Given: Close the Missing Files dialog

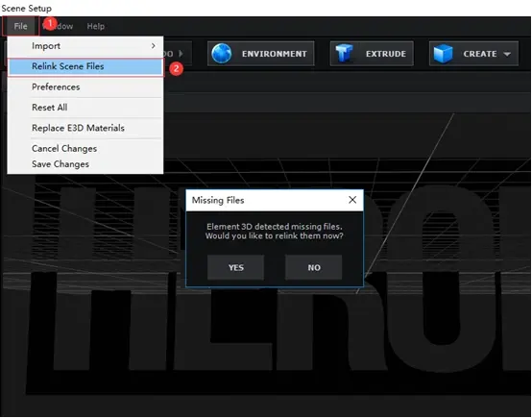Looking at the screenshot, I should [x=352, y=200].
